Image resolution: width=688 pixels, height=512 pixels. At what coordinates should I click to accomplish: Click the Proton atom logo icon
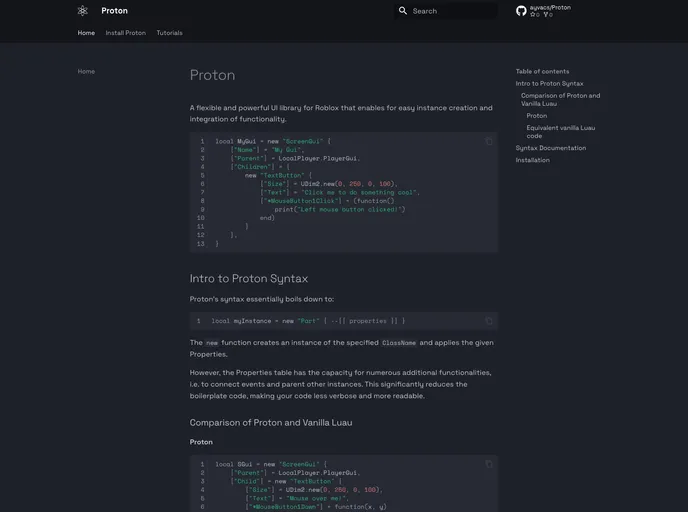click(x=83, y=11)
